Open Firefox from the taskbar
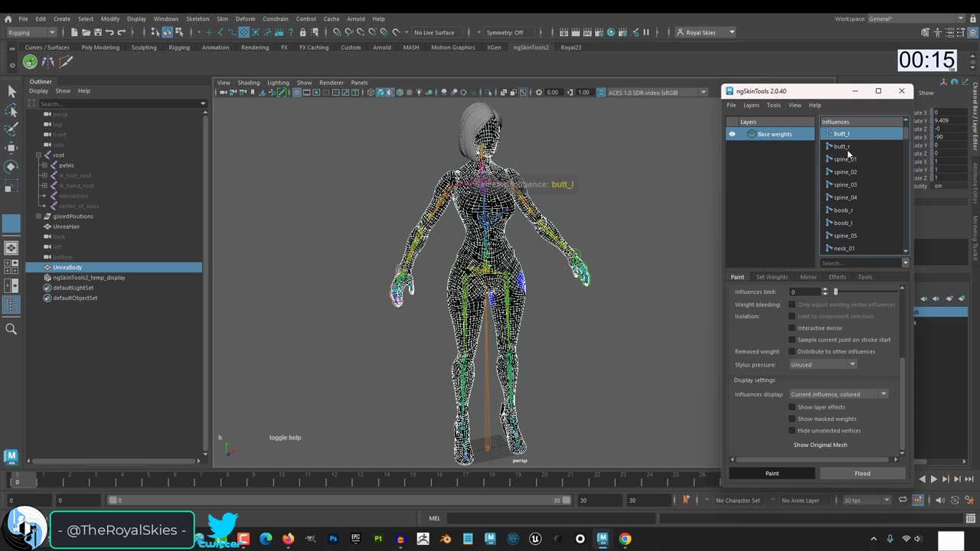 click(288, 539)
